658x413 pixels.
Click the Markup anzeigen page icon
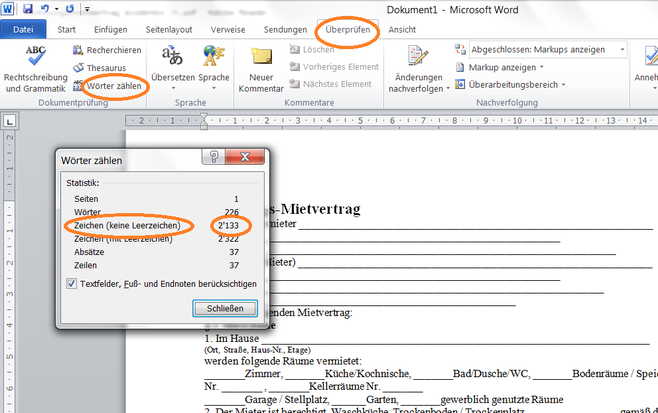pyautogui.click(x=460, y=67)
